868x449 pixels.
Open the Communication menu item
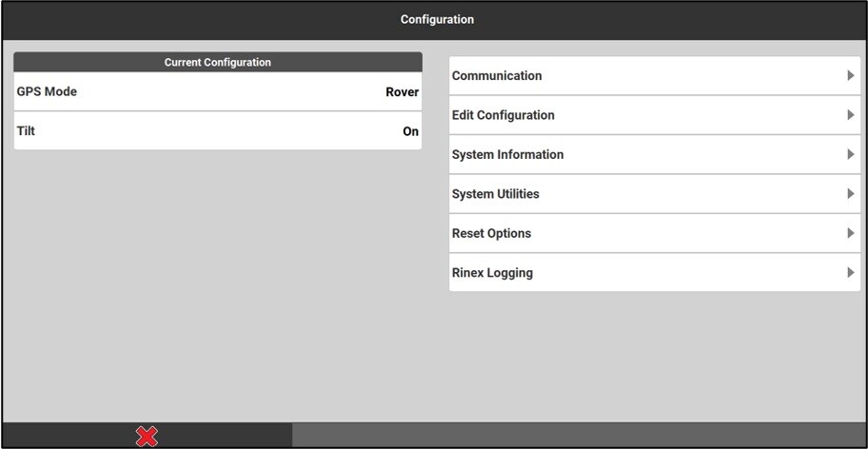point(497,76)
